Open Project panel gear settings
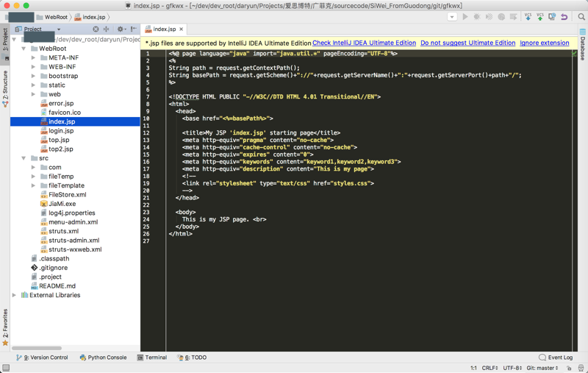588x373 pixels. 121,29
